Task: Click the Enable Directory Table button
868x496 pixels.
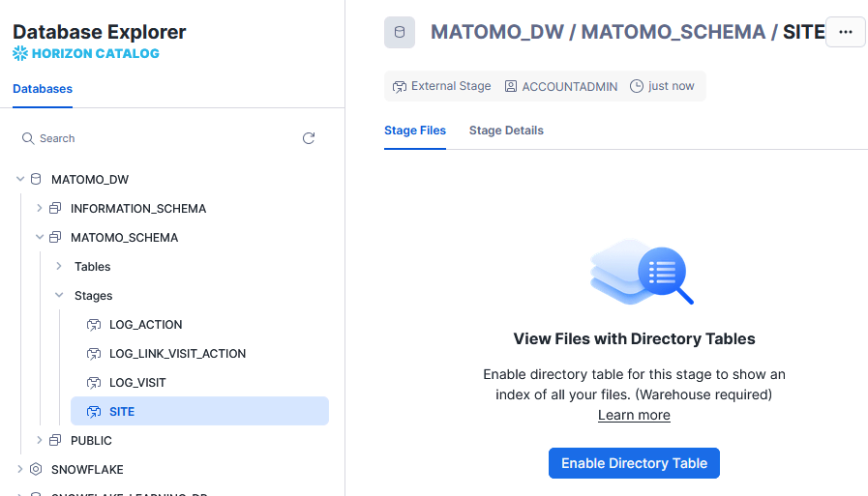Action: [634, 463]
